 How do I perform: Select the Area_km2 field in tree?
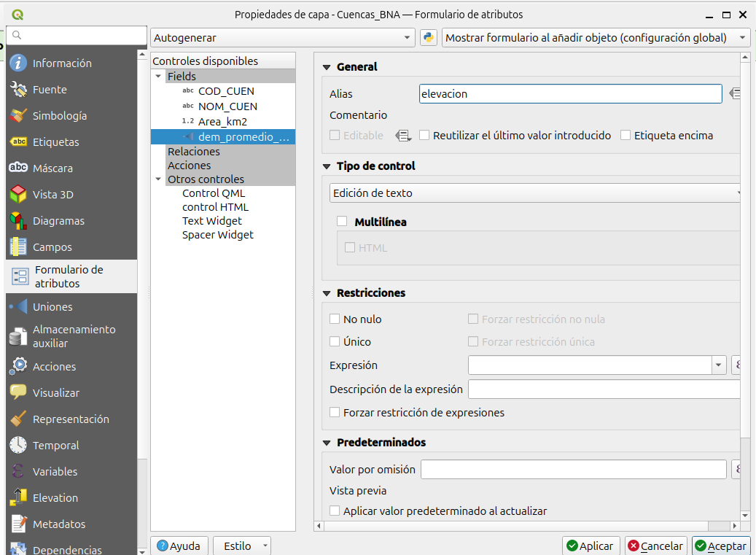point(222,122)
